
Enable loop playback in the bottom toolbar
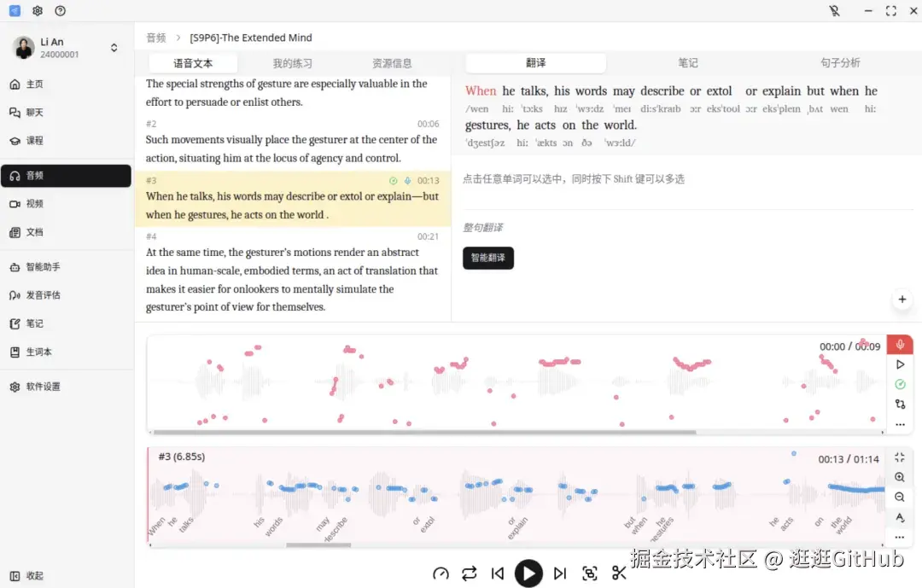[469, 574]
